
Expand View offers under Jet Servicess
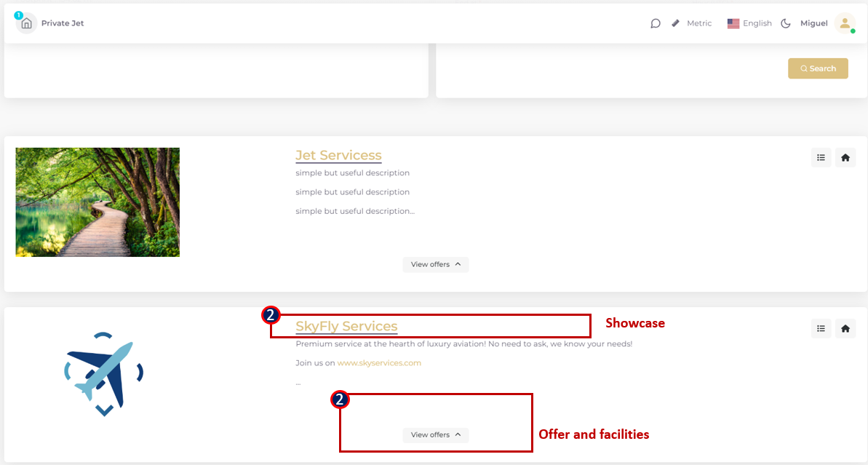point(436,264)
